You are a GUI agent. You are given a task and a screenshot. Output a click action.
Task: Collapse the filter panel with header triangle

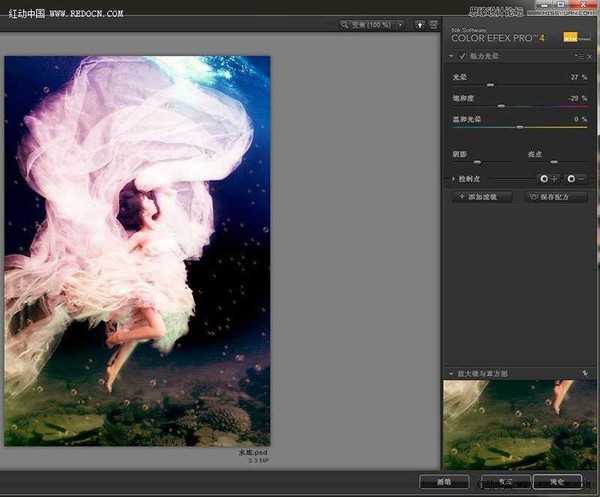(x=451, y=57)
